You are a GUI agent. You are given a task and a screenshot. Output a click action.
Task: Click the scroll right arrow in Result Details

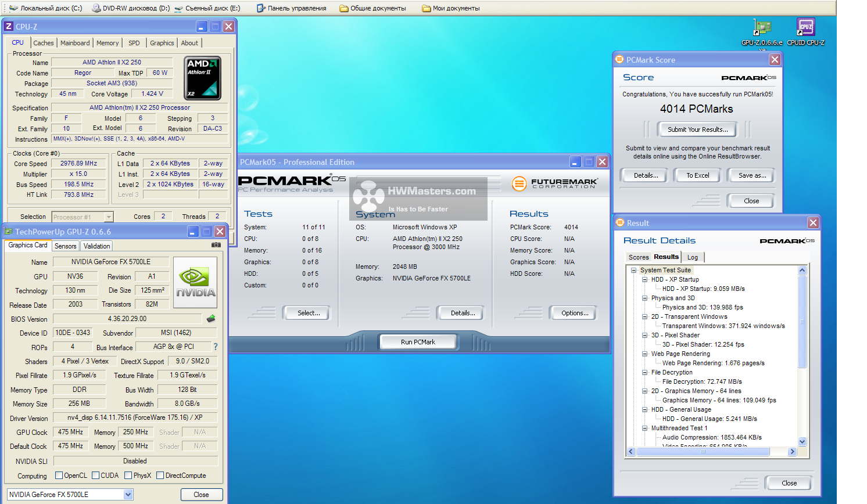coord(792,451)
